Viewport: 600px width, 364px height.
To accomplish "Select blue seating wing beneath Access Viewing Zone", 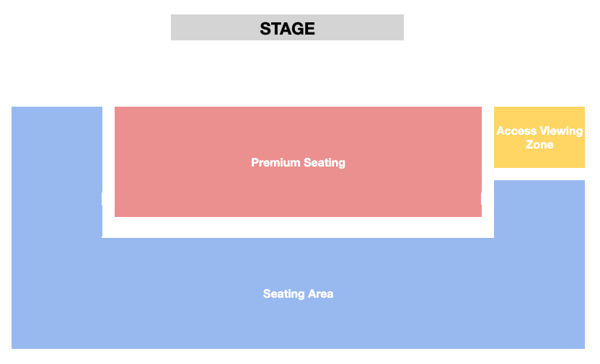I will (x=539, y=209).
